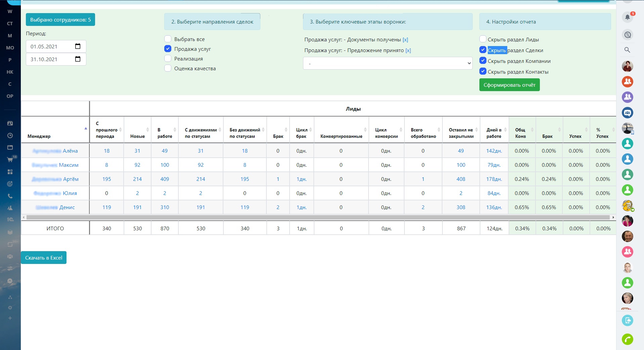
Task: Click the 'Сформировать отчёт' button
Action: point(509,85)
